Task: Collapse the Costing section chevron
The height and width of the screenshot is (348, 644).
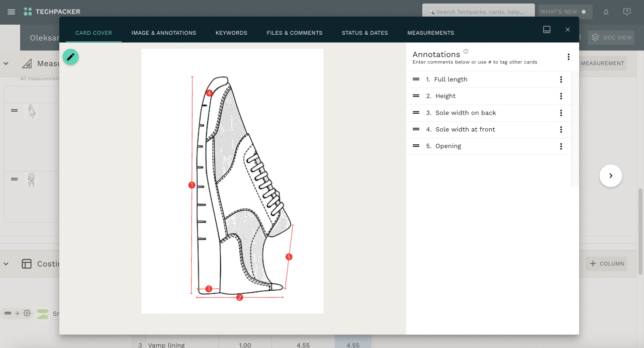Action: point(6,264)
